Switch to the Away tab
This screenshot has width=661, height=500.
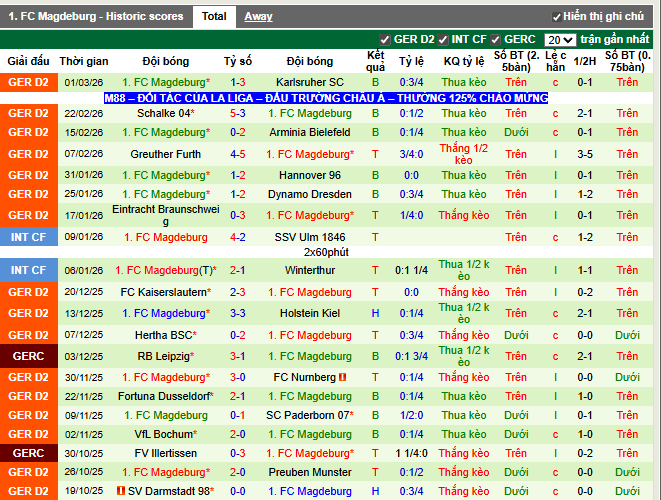click(x=258, y=16)
